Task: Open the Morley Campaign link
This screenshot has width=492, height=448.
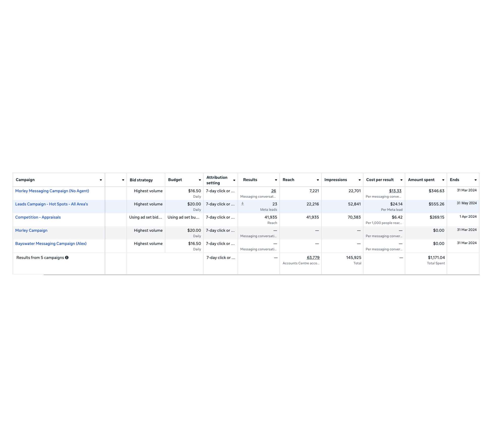Action: pos(31,230)
